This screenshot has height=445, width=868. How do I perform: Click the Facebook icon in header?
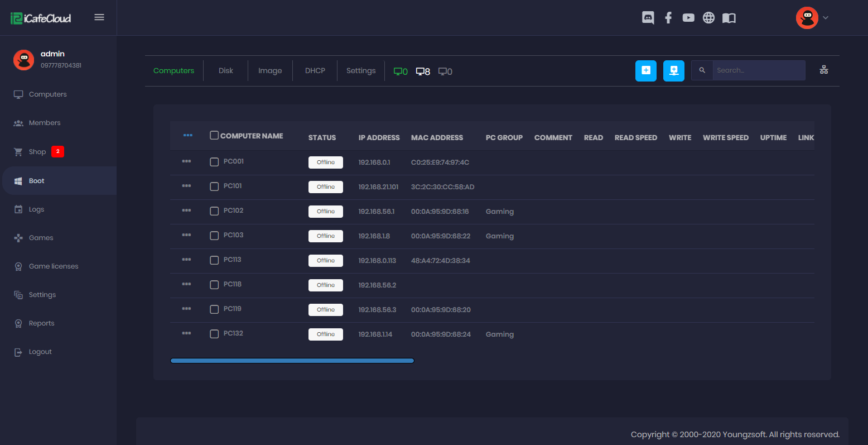point(668,18)
